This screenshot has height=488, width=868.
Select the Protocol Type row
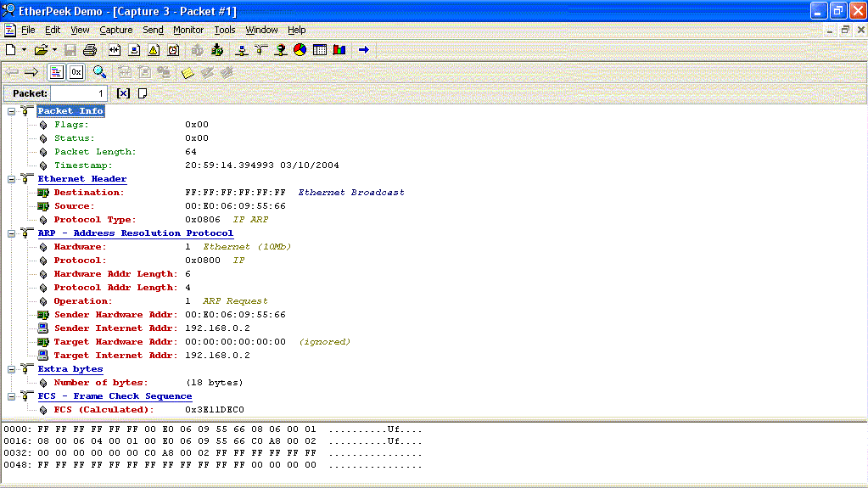[x=152, y=219]
